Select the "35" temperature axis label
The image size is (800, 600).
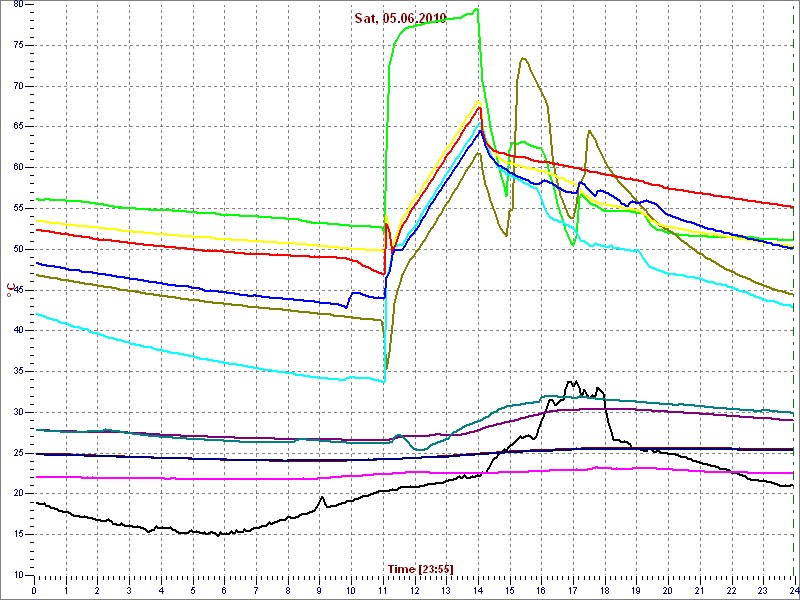coord(19,371)
